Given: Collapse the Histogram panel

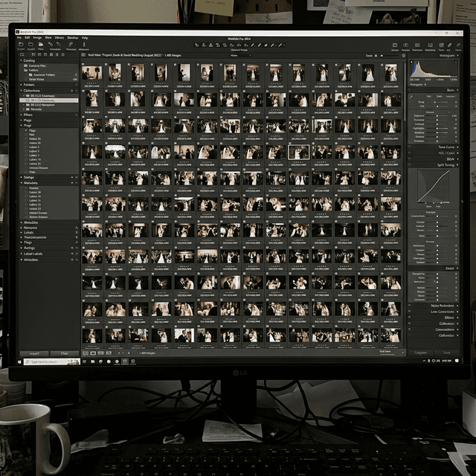Looking at the screenshot, I should (457, 56).
